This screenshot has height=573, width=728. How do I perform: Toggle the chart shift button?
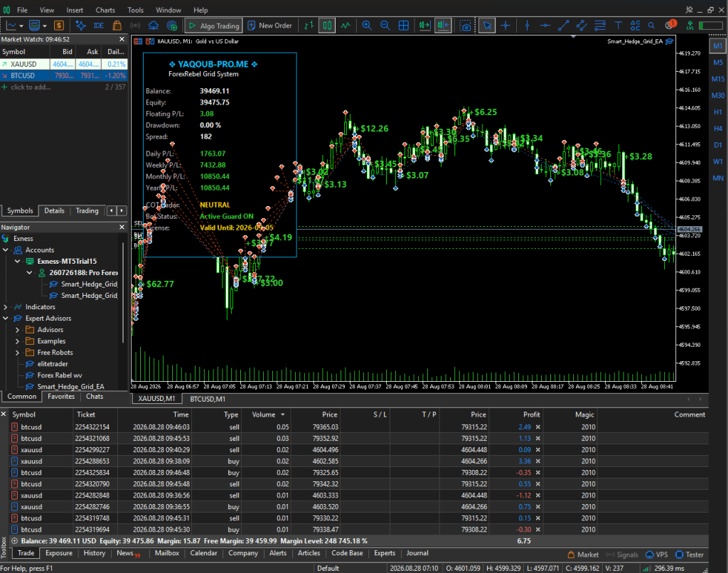pos(444,26)
